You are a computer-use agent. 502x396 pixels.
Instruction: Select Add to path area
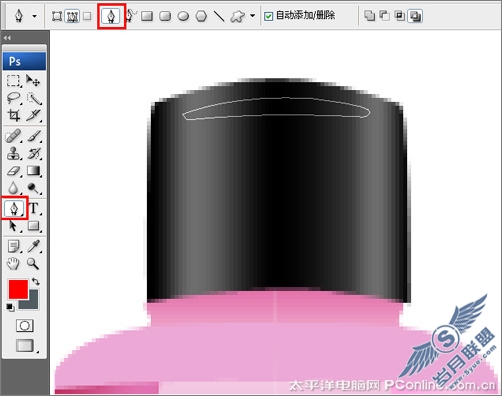coord(369,15)
